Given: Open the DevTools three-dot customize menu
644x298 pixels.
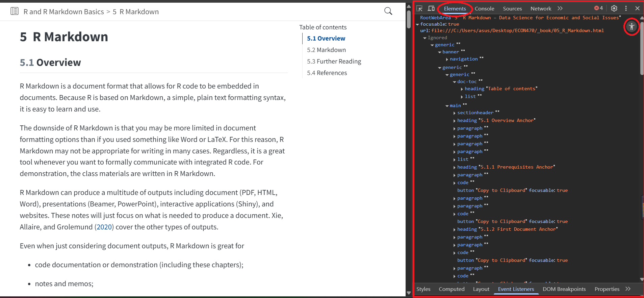Looking at the screenshot, I should [x=626, y=8].
